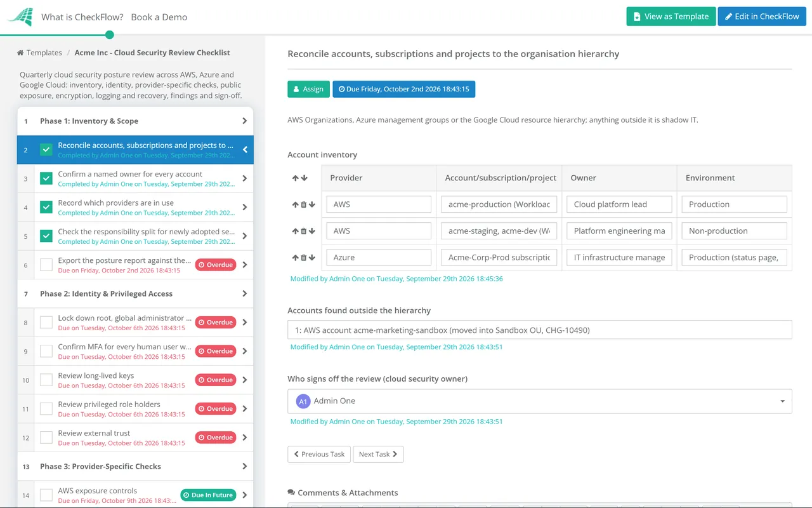This screenshot has height=508, width=812.
Task: Expand Phase 2: Identity & Privileged Access chevron
Action: pyautogui.click(x=245, y=293)
